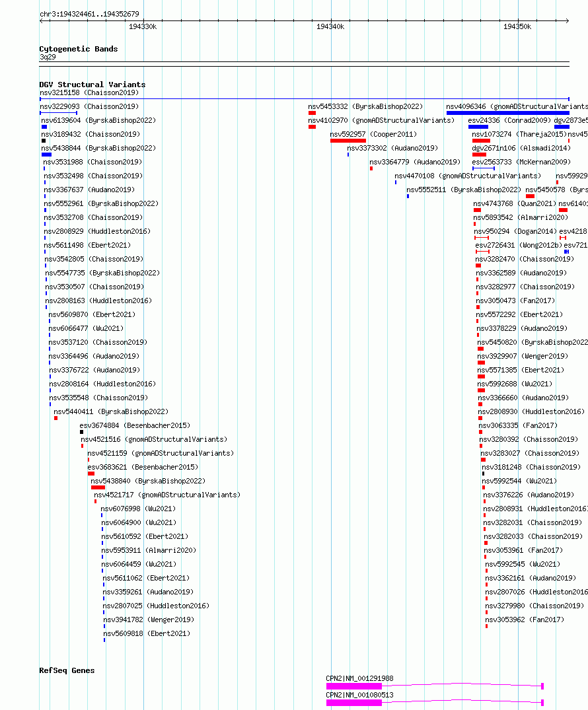Open nsv1073274 (Thareja2015) variant
The height and width of the screenshot is (710, 588).
(x=519, y=135)
